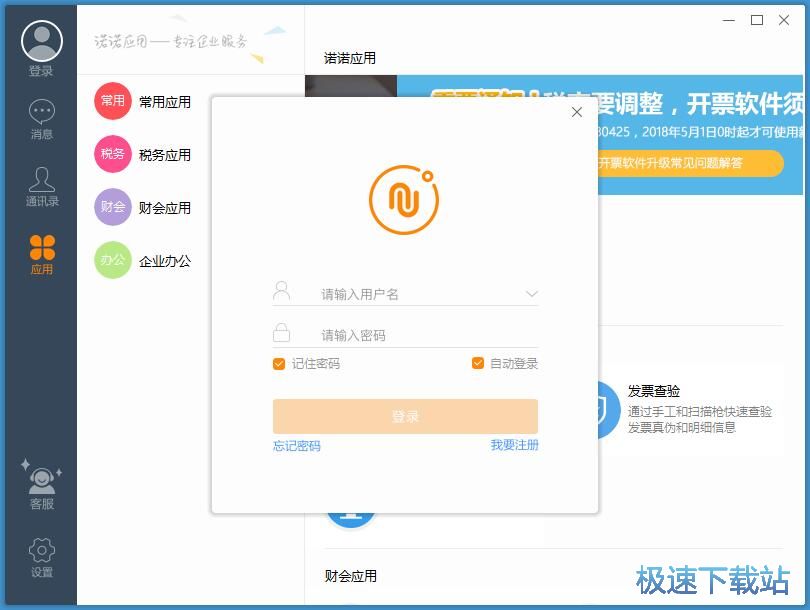Click the 财会应用 section heading
810x610 pixels.
(x=351, y=576)
